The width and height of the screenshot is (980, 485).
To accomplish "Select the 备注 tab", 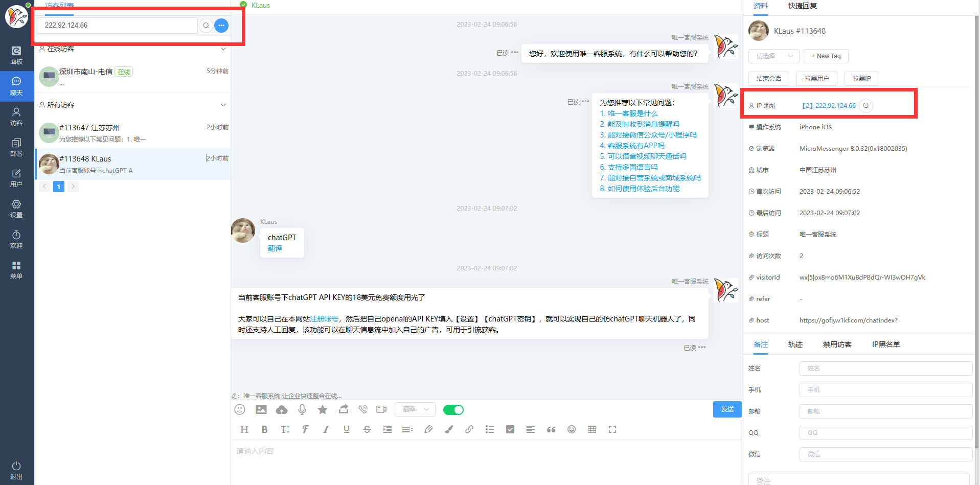I will [761, 344].
